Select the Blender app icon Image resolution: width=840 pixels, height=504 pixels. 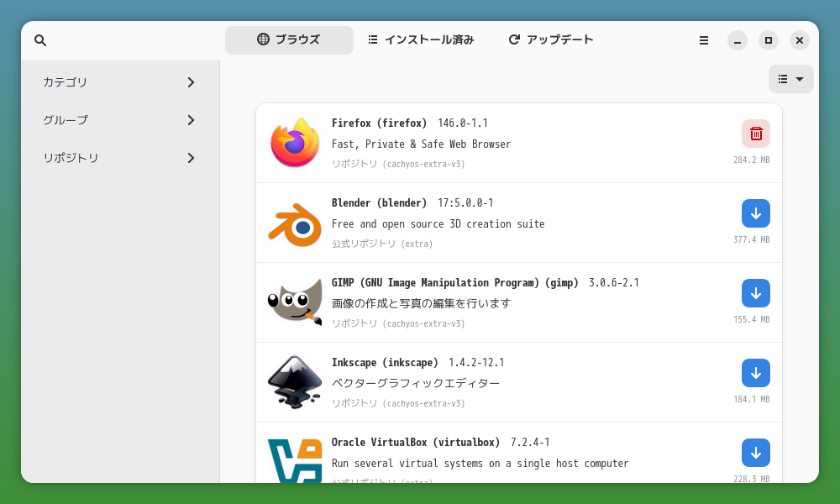click(294, 221)
